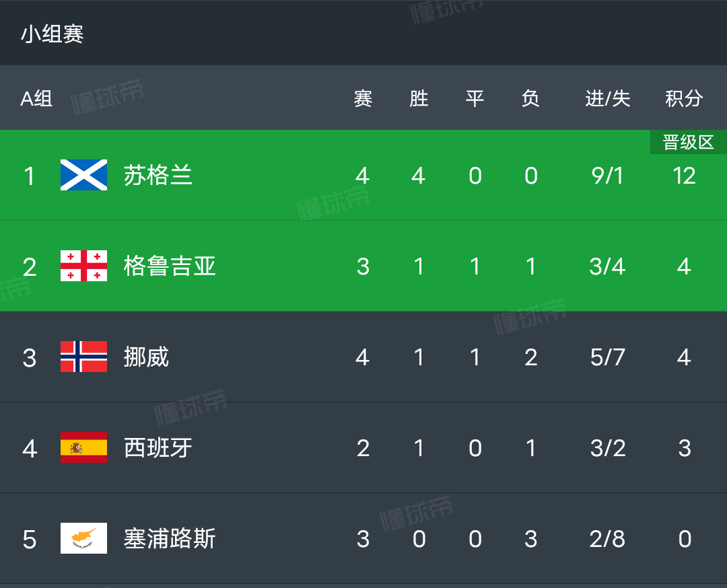The image size is (727, 588).
Task: Open the 塞浦路斯 team page
Action: pos(170,539)
